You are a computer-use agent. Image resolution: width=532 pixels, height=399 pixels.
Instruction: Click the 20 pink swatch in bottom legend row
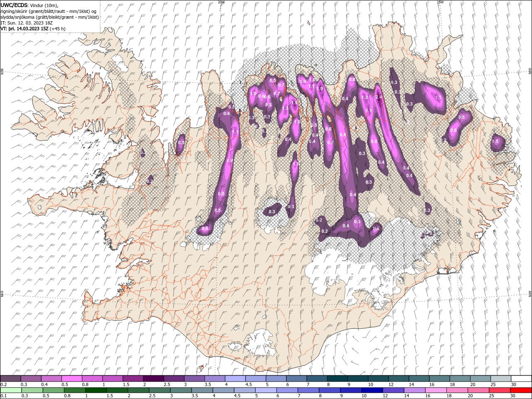click(478, 390)
